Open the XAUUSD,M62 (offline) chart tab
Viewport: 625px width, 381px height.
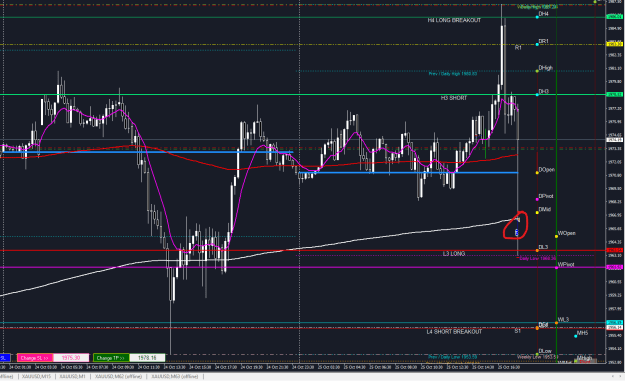point(118,376)
